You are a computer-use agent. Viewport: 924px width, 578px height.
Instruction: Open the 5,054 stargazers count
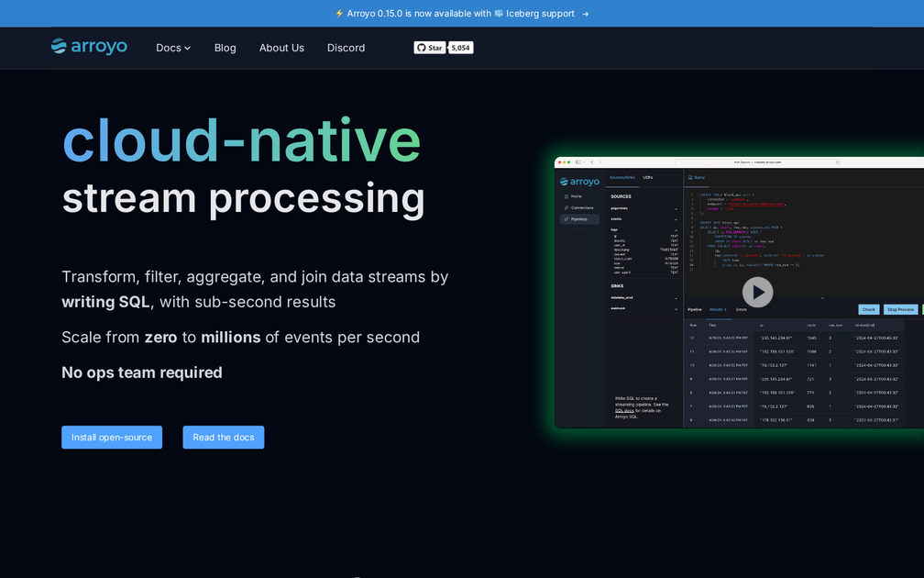point(461,48)
